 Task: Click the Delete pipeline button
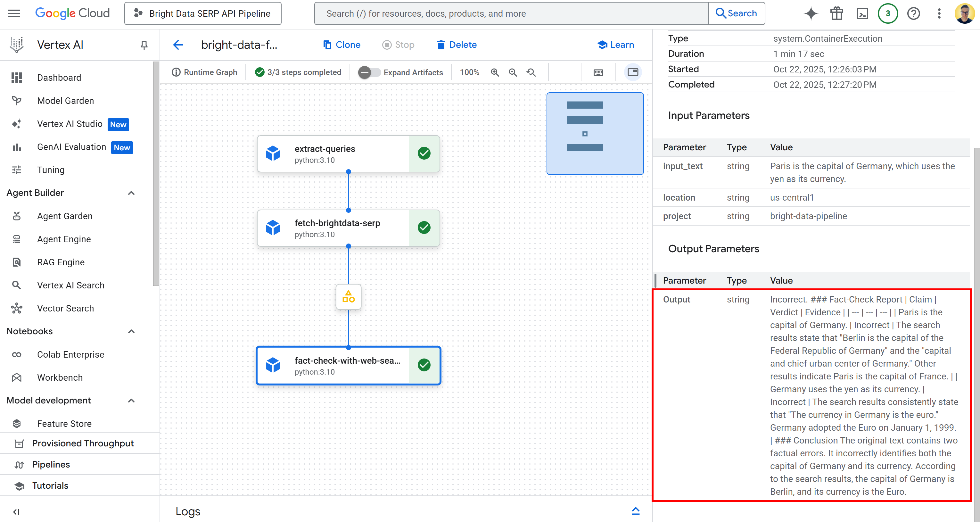457,45
